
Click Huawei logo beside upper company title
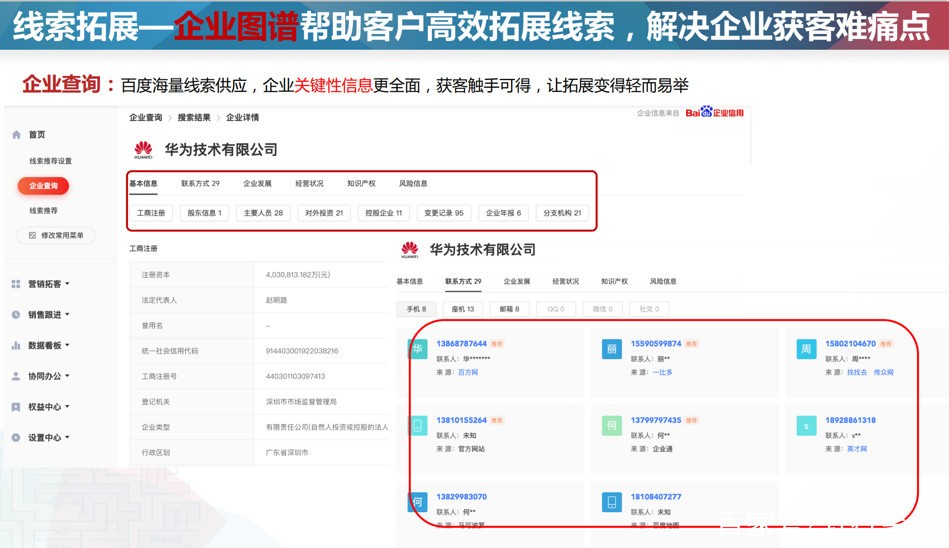tap(143, 150)
